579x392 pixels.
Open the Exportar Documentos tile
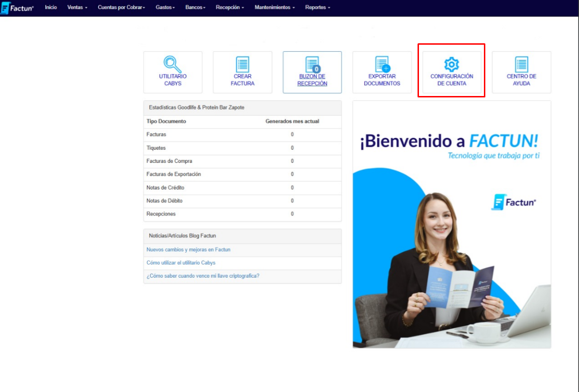(x=382, y=72)
